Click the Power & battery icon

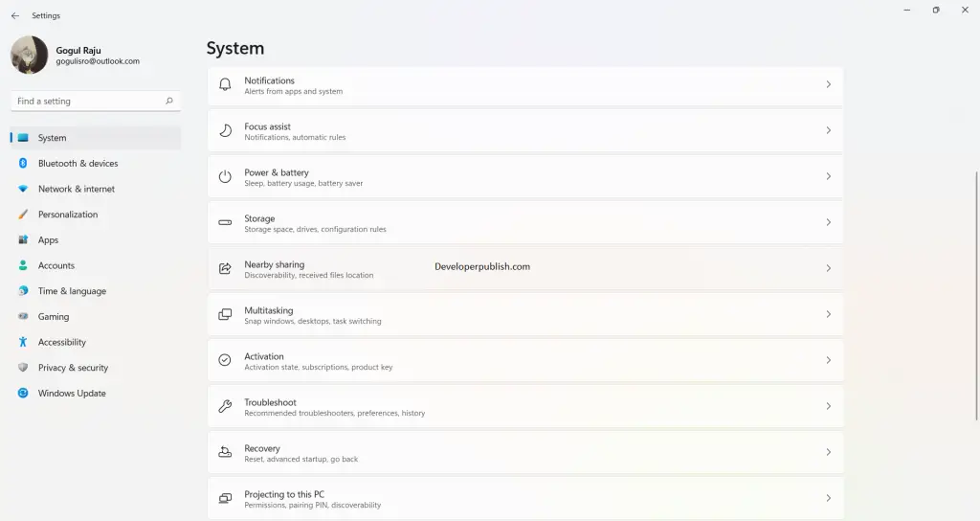pos(225,176)
